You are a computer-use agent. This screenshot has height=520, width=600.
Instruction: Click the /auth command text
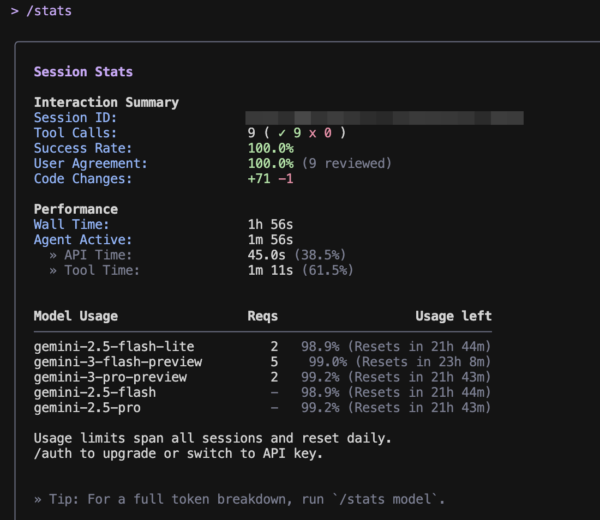coord(53,454)
